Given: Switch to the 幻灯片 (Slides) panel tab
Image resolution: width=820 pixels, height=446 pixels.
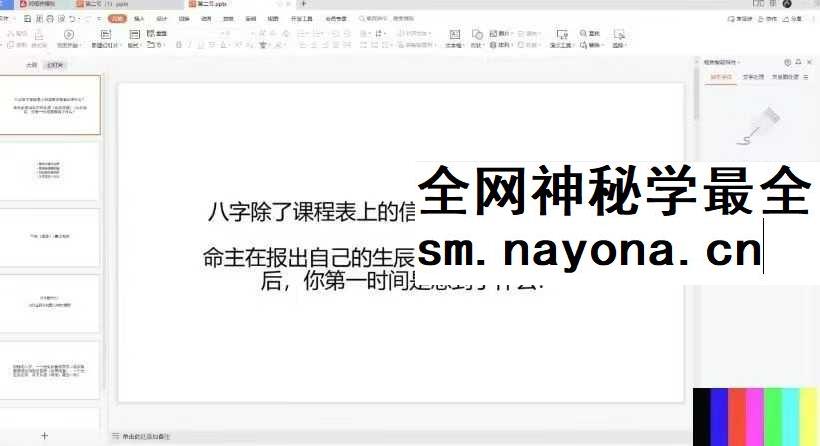Looking at the screenshot, I should pos(55,65).
